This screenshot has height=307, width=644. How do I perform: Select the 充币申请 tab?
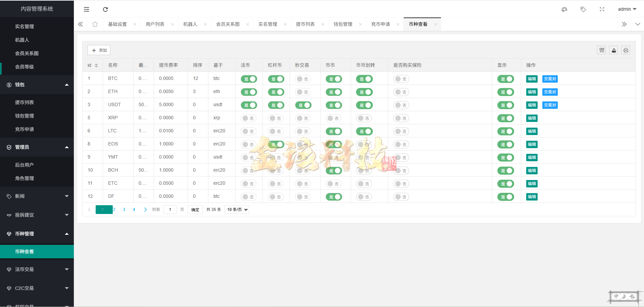click(x=381, y=24)
